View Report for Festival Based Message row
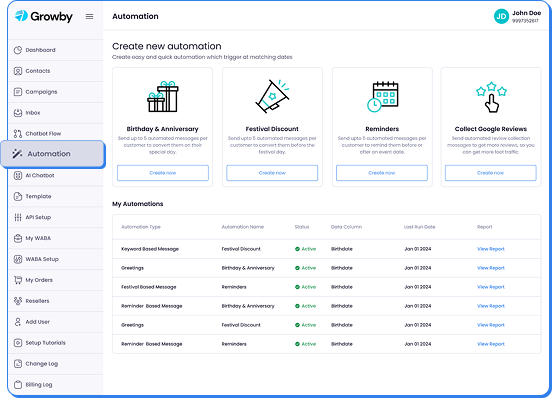552x398 pixels. click(x=491, y=287)
